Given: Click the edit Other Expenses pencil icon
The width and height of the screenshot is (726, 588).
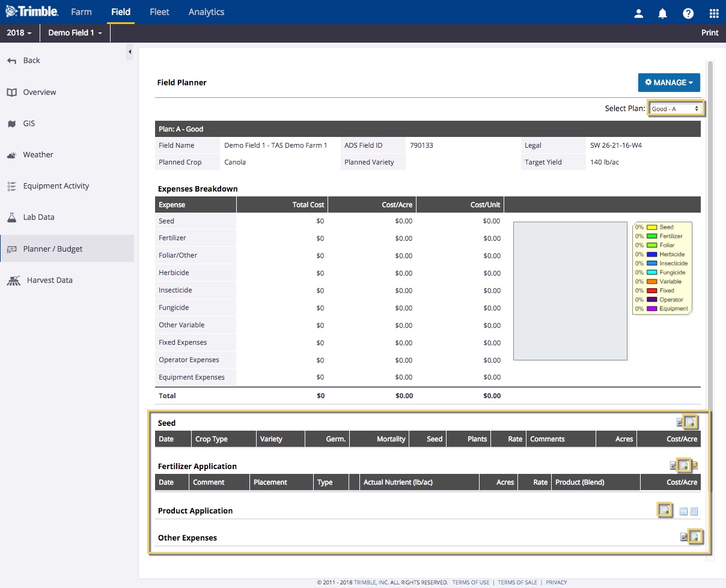Looking at the screenshot, I should point(683,537).
